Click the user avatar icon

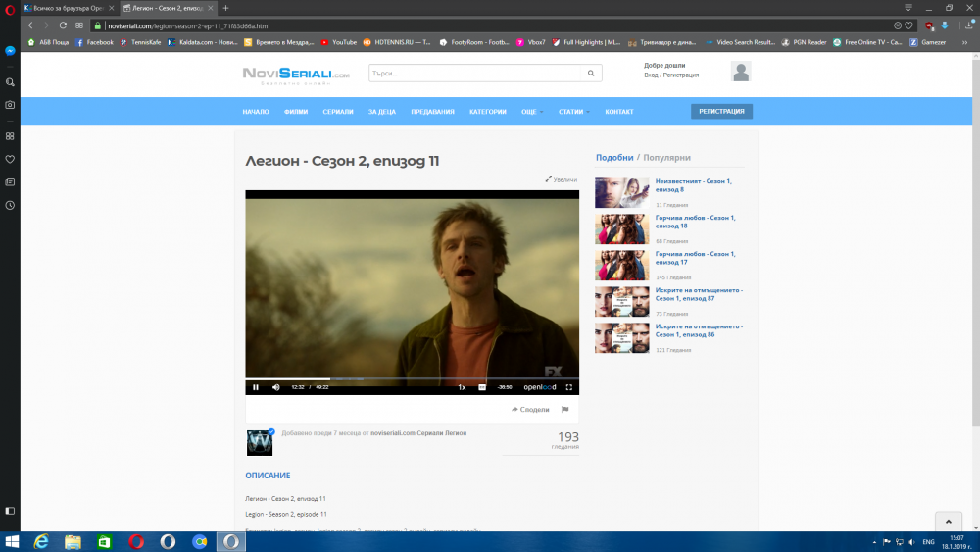point(741,72)
